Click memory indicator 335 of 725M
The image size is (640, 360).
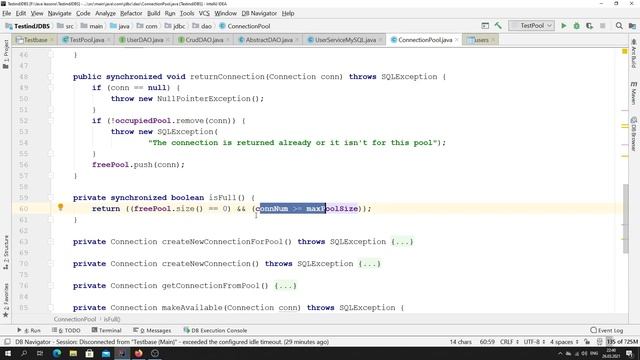(622, 342)
